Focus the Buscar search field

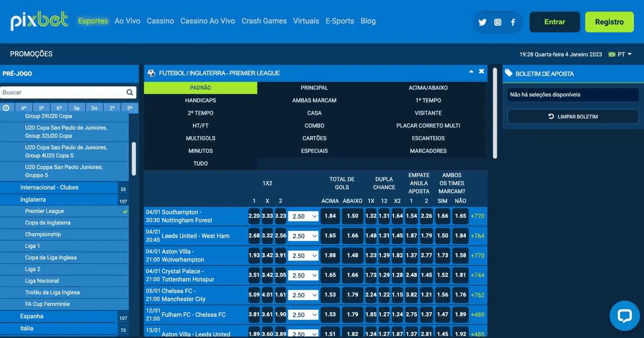(x=63, y=92)
